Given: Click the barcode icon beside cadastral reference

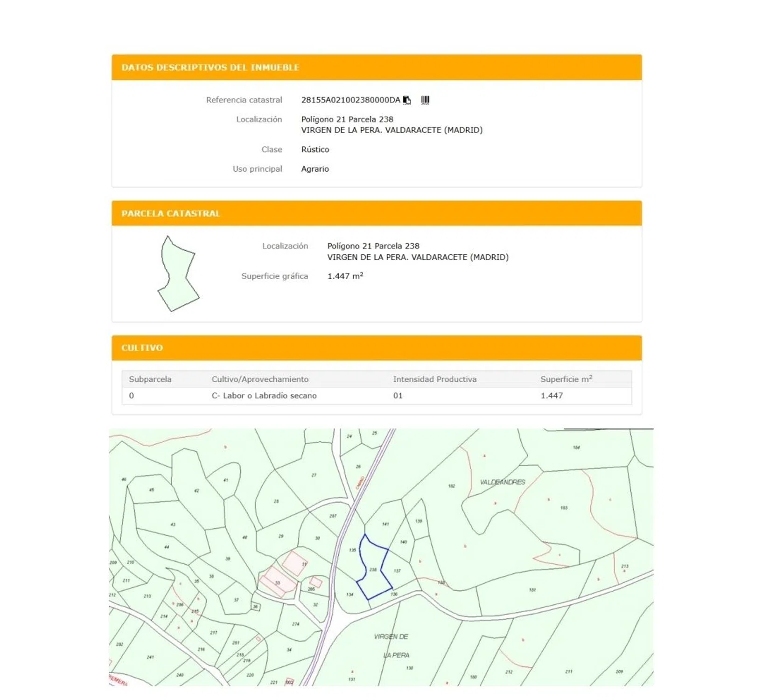Looking at the screenshot, I should (x=425, y=100).
